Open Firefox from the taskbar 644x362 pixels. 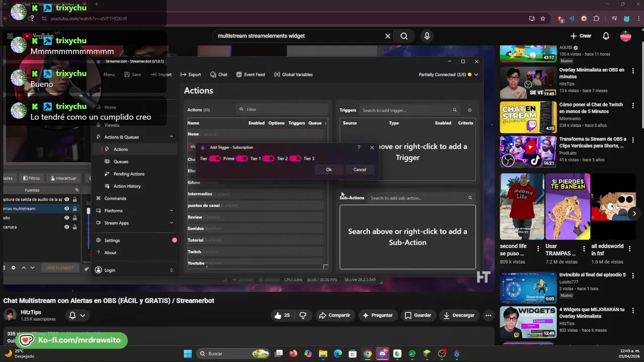(x=293, y=353)
